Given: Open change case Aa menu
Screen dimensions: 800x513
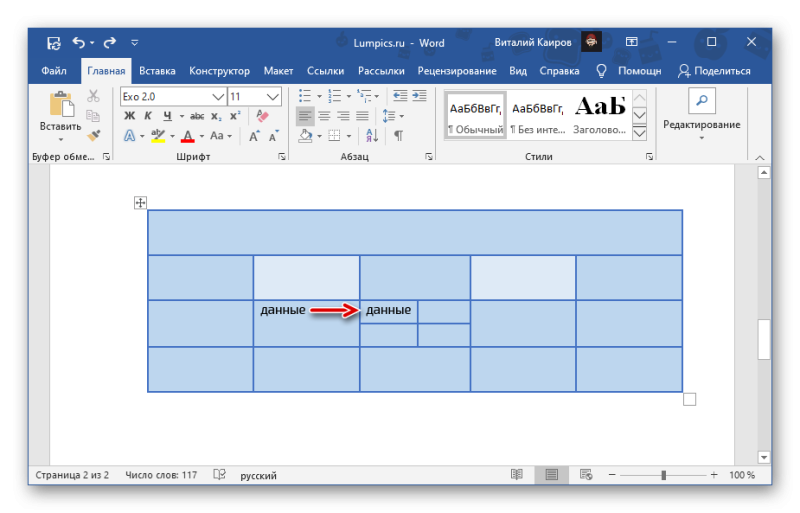Looking at the screenshot, I should coord(220,136).
